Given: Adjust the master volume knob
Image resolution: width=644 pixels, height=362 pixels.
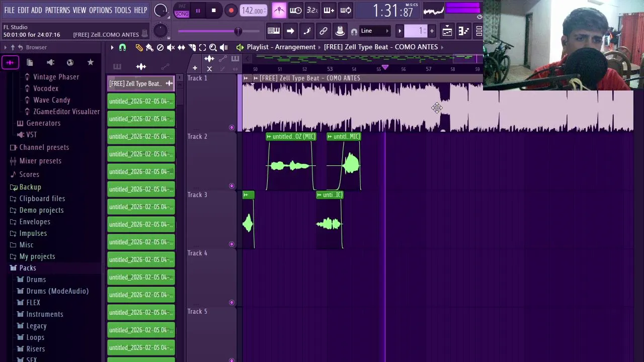Looking at the screenshot, I should click(x=160, y=11).
